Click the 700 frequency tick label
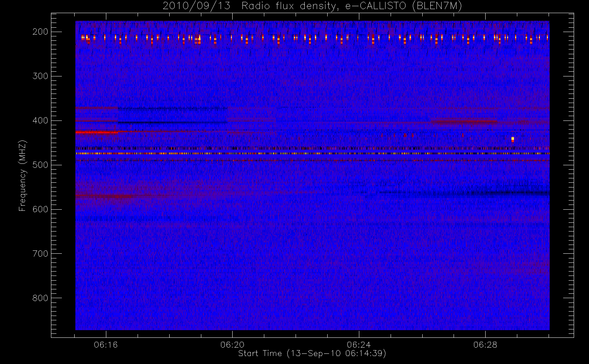Image resolution: width=589 pixels, height=364 pixels. click(40, 254)
